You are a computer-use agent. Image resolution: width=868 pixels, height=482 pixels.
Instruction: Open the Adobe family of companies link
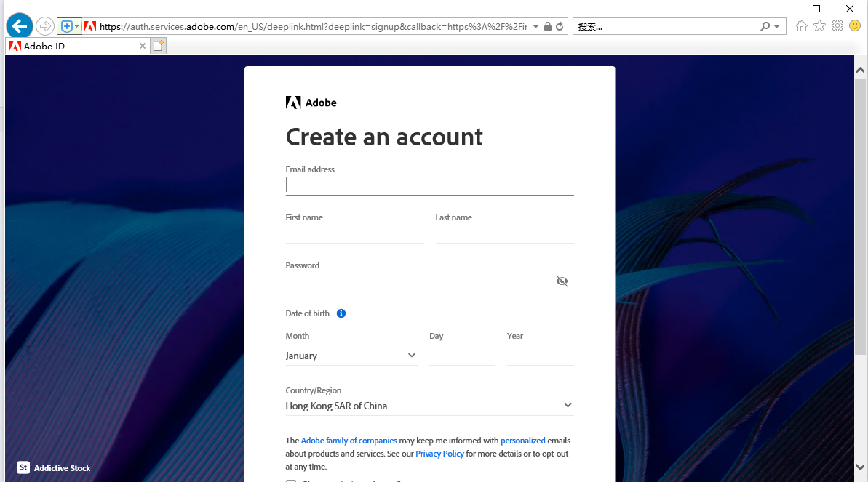coord(349,441)
